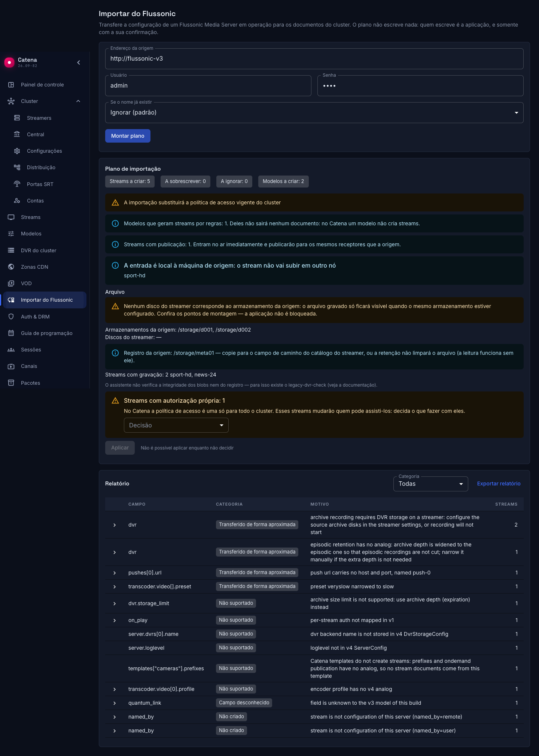Open the Streams monitor icon
539x756 pixels.
[x=11, y=217]
